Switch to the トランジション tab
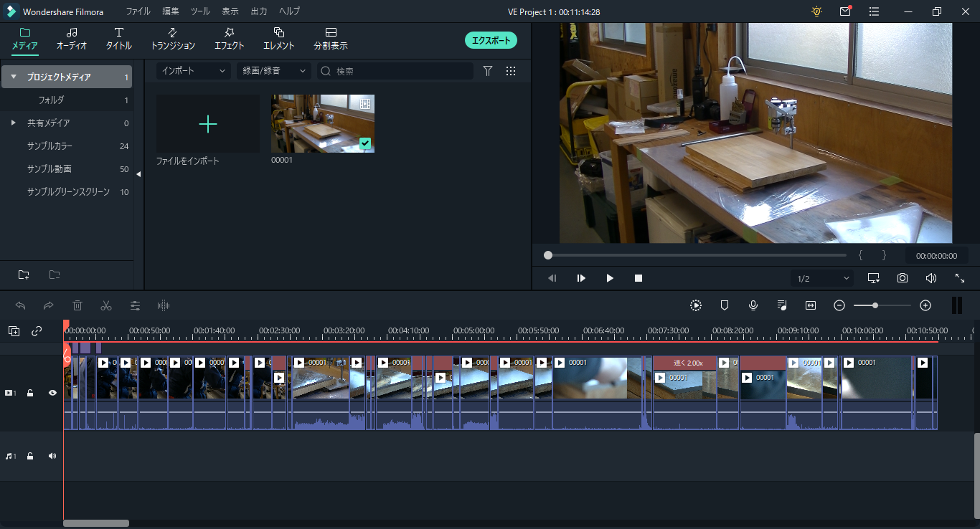This screenshot has height=529, width=980. [x=173, y=39]
